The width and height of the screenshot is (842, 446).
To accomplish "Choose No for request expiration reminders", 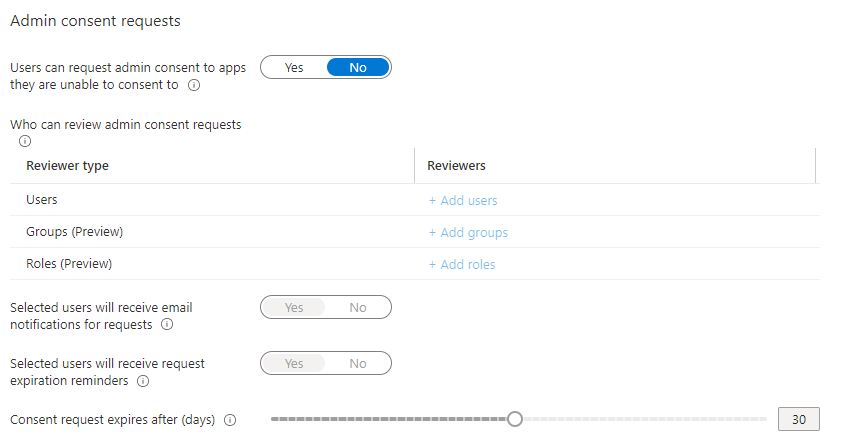I will click(358, 363).
